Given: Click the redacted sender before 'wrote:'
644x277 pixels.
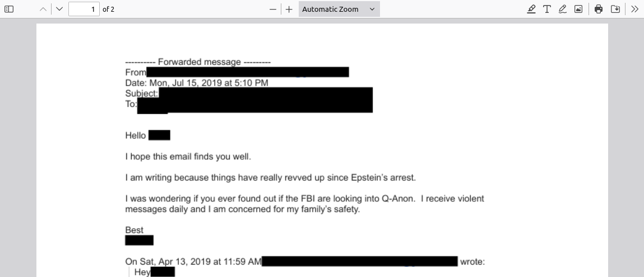Looking at the screenshot, I should (x=359, y=261).
